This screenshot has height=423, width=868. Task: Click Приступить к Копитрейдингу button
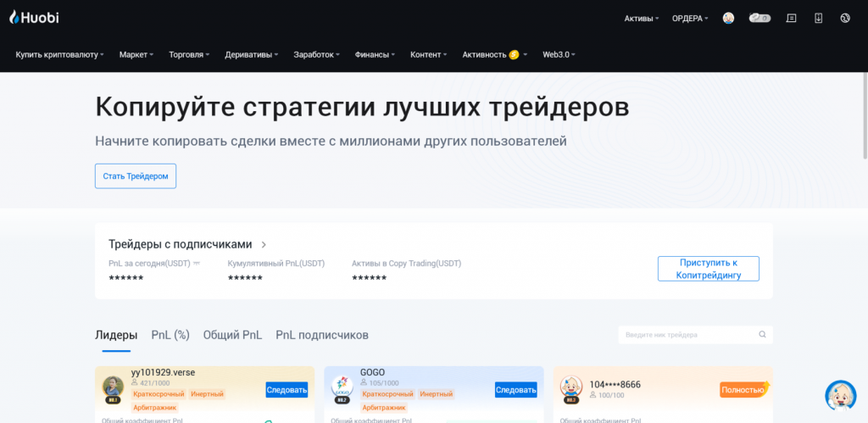709,269
